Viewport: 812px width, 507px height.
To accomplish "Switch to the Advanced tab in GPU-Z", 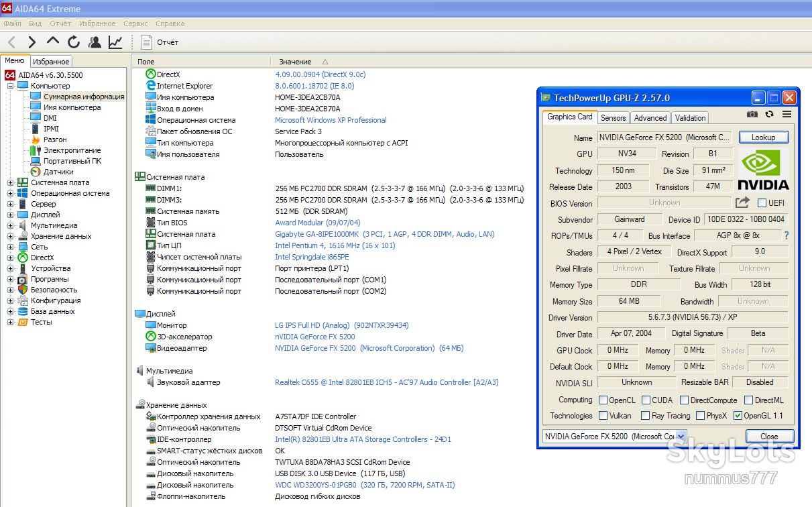I will click(x=650, y=117).
